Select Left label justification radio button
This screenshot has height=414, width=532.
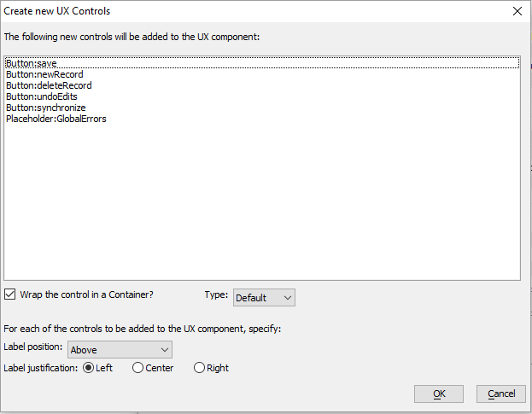[88, 368]
